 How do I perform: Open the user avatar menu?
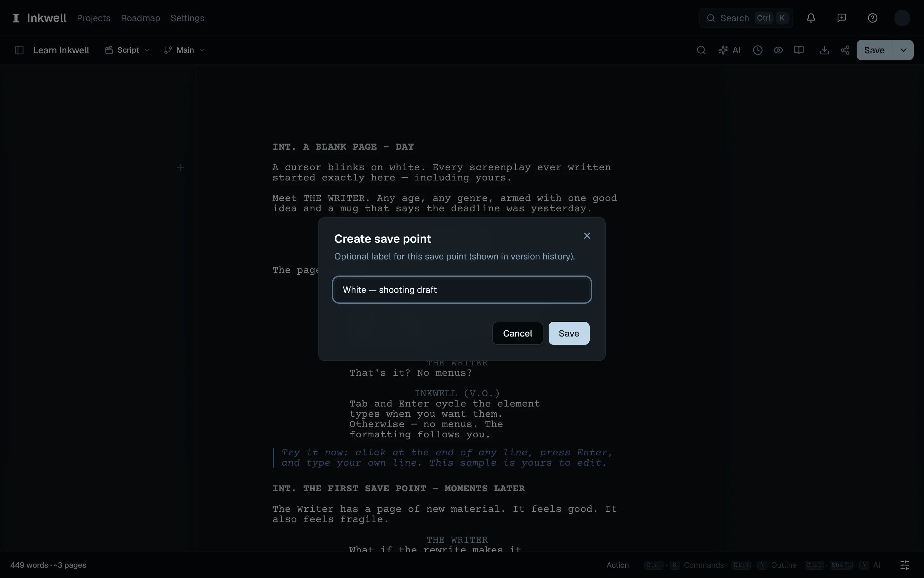[x=902, y=18]
